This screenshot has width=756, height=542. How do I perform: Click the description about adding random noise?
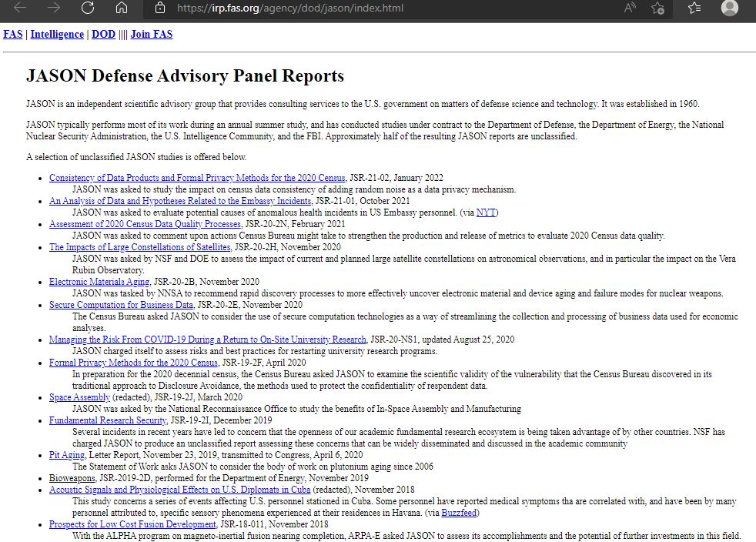point(294,189)
